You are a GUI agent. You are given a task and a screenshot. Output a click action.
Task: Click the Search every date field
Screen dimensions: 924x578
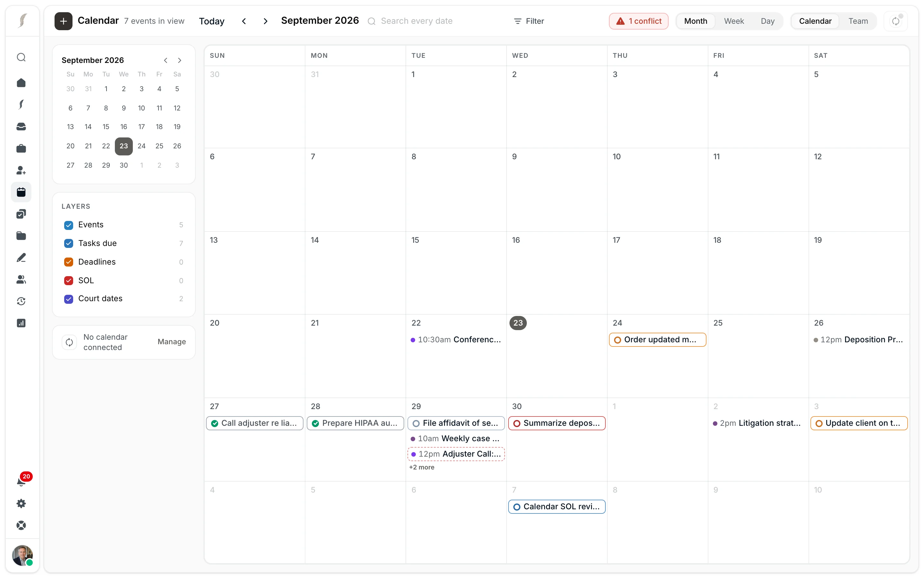(435, 21)
